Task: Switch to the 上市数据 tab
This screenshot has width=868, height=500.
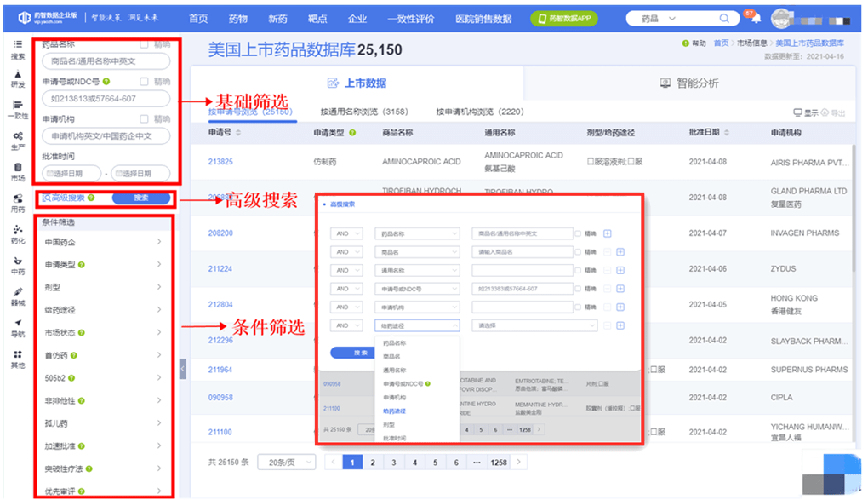Action: point(357,83)
